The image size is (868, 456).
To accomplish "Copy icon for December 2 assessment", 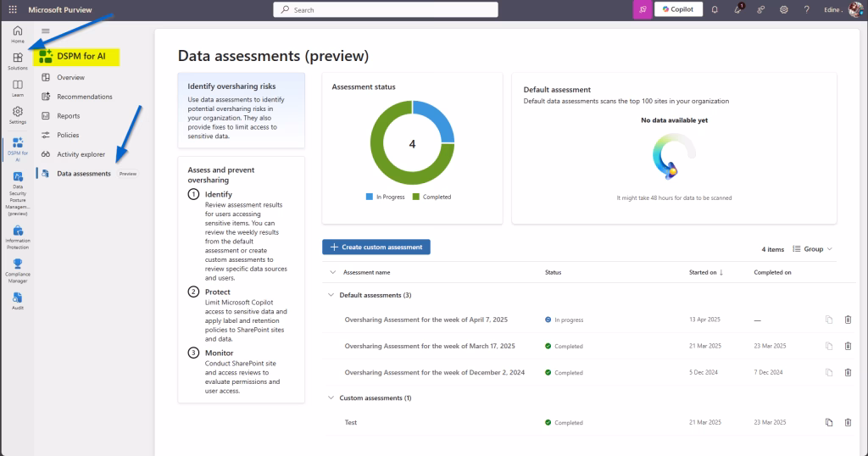I will point(829,372).
